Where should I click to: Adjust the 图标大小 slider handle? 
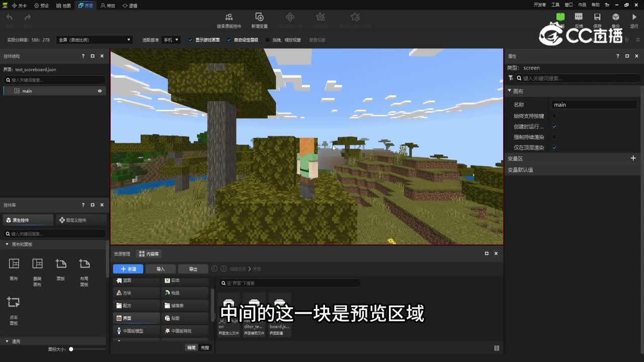tap(71, 349)
